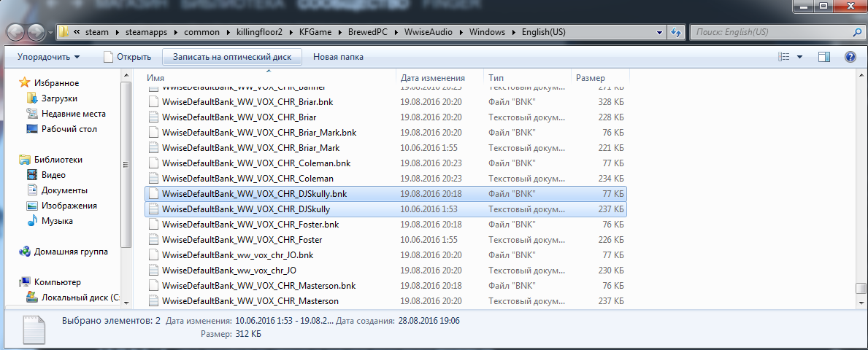Open Недавние места in the sidebar
868x350 pixels.
73,114
